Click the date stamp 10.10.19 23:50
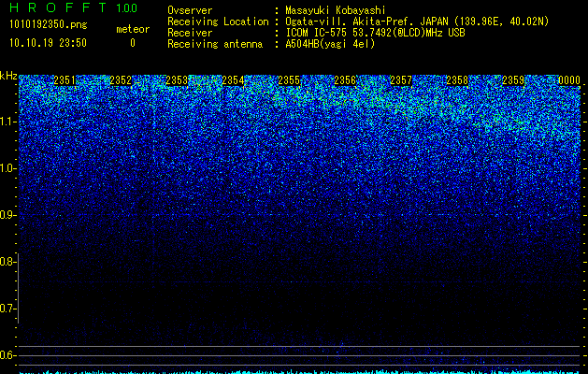This screenshot has height=374, width=588. pos(48,43)
